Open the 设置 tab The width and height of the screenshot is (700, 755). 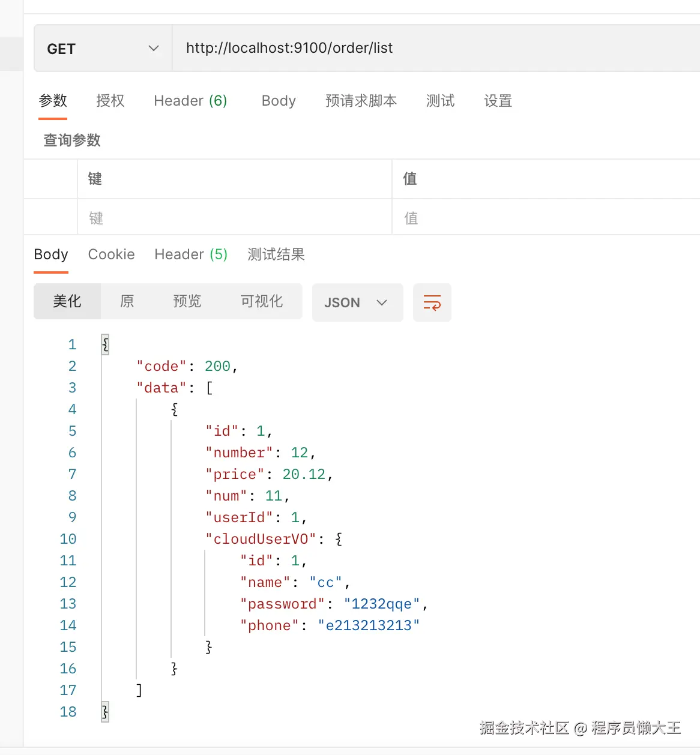(498, 101)
